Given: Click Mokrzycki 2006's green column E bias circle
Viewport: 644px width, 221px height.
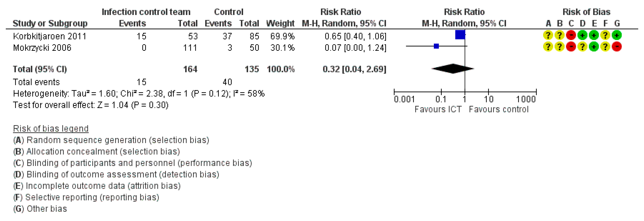Looking at the screenshot, I should pyautogui.click(x=594, y=47).
